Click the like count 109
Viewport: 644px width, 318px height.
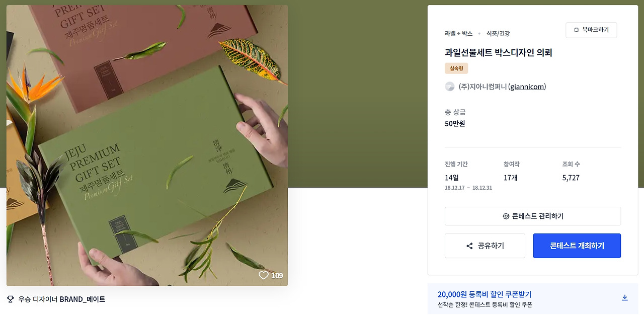coord(277,275)
